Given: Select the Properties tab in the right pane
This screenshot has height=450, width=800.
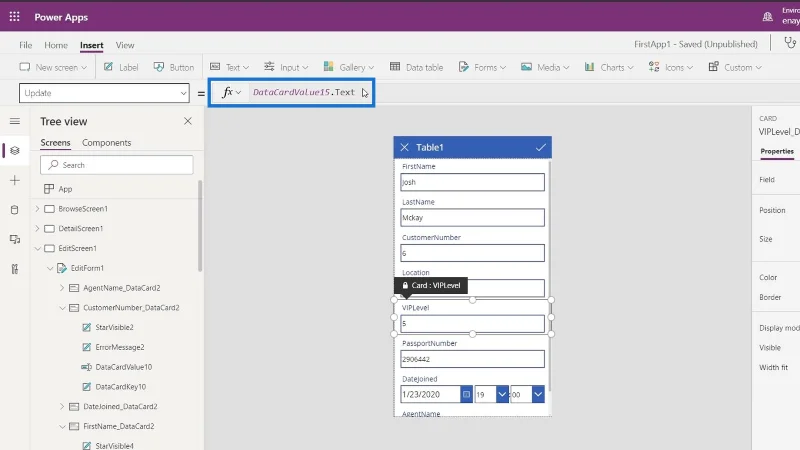Looking at the screenshot, I should coord(777,151).
